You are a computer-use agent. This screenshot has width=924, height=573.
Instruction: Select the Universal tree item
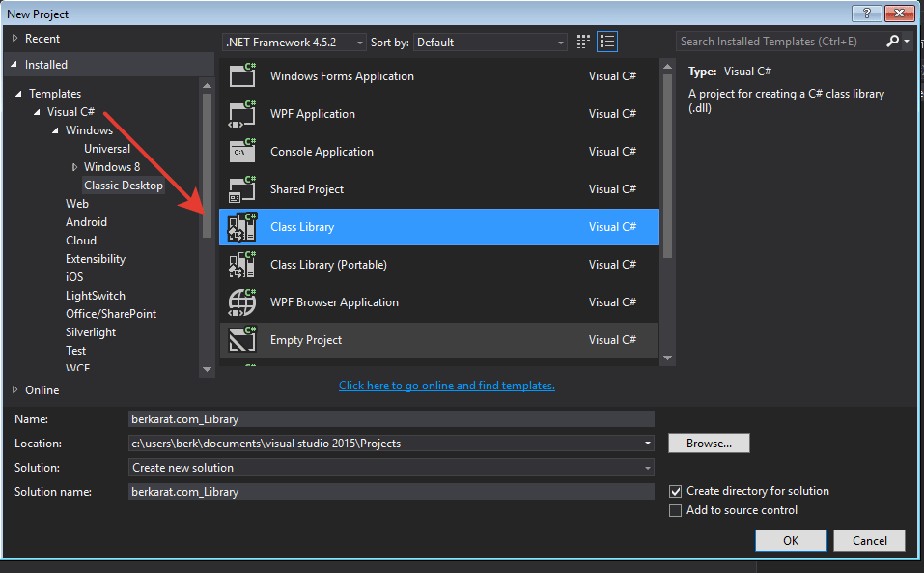[106, 149]
